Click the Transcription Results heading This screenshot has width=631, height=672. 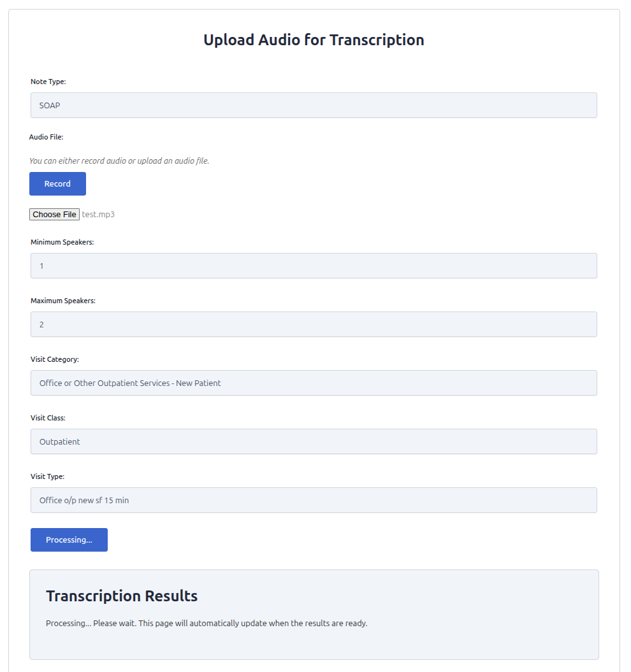click(x=122, y=596)
